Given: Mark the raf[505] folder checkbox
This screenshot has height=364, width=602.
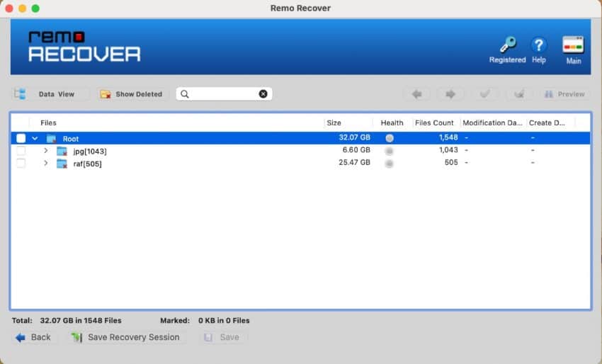Looking at the screenshot, I should (x=21, y=164).
